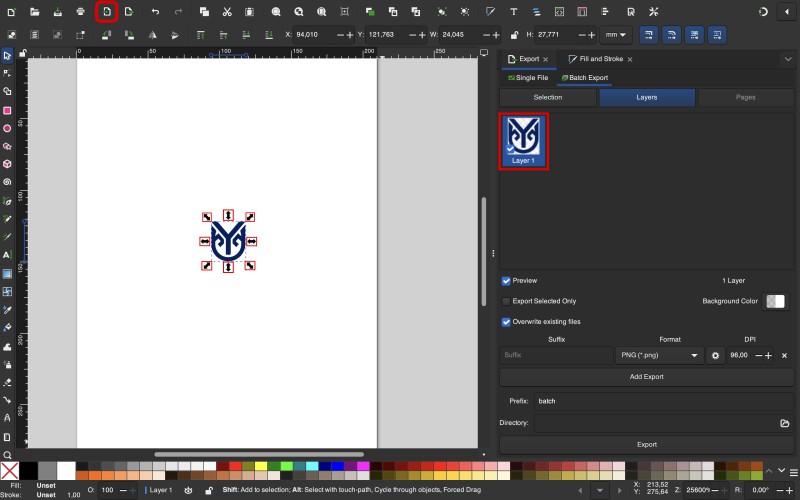Toggle scale stroke width with object
Image resolution: width=800 pixels, height=500 pixels.
tap(648, 35)
